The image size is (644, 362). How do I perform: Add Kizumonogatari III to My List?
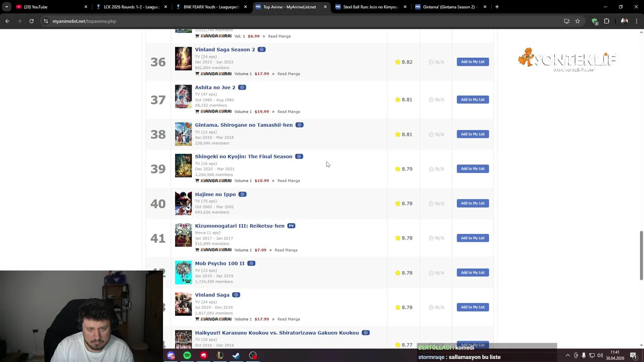472,238
